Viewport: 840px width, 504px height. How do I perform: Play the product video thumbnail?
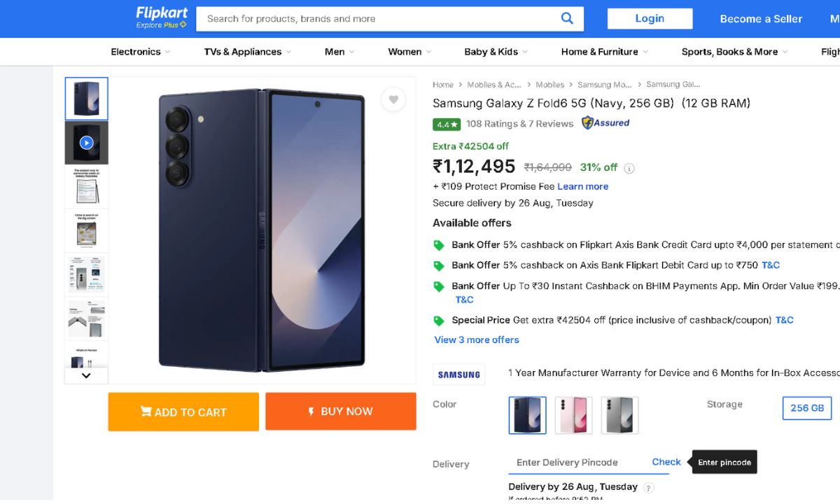pyautogui.click(x=87, y=143)
